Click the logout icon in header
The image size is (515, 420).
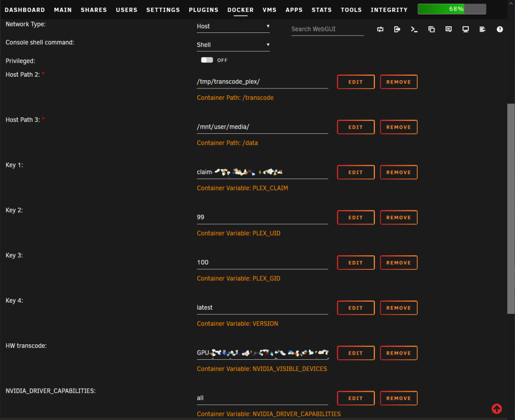click(x=397, y=29)
